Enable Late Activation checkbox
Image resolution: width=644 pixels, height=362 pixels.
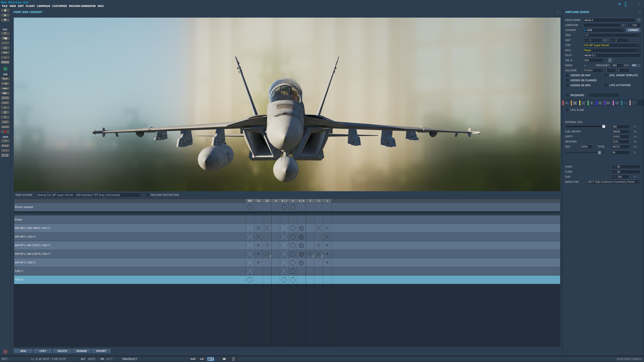click(606, 85)
